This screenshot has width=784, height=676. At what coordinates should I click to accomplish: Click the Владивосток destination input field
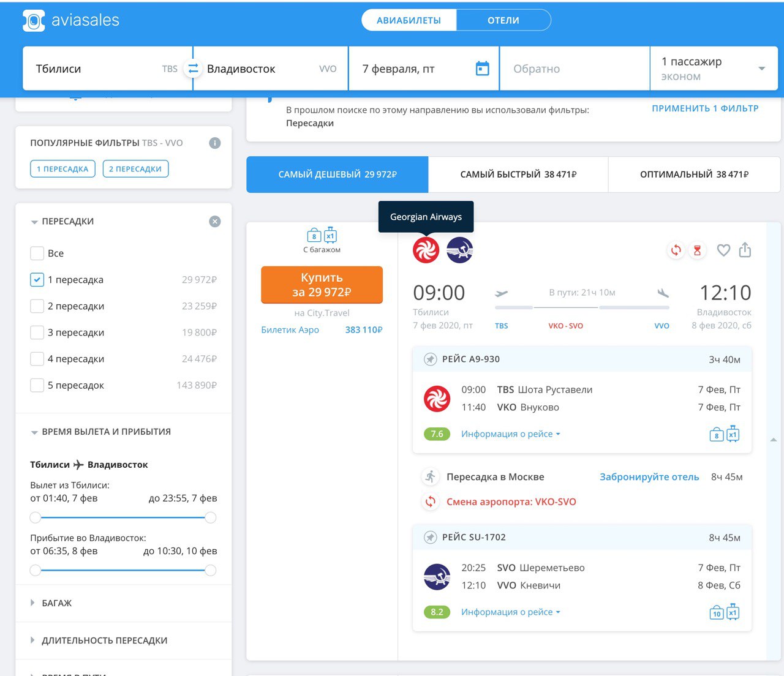(x=271, y=69)
